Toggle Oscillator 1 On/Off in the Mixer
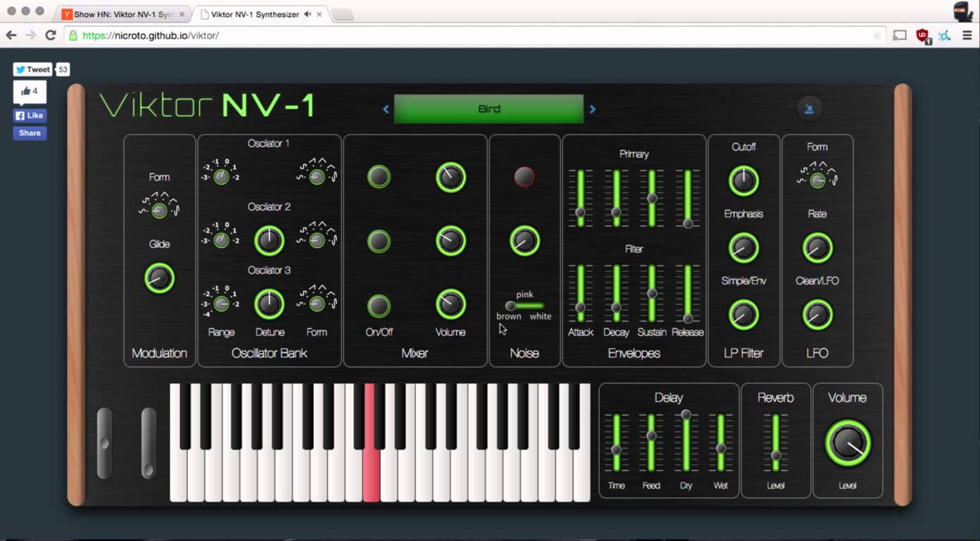Viewport: 980px width, 541px height. coord(379,177)
